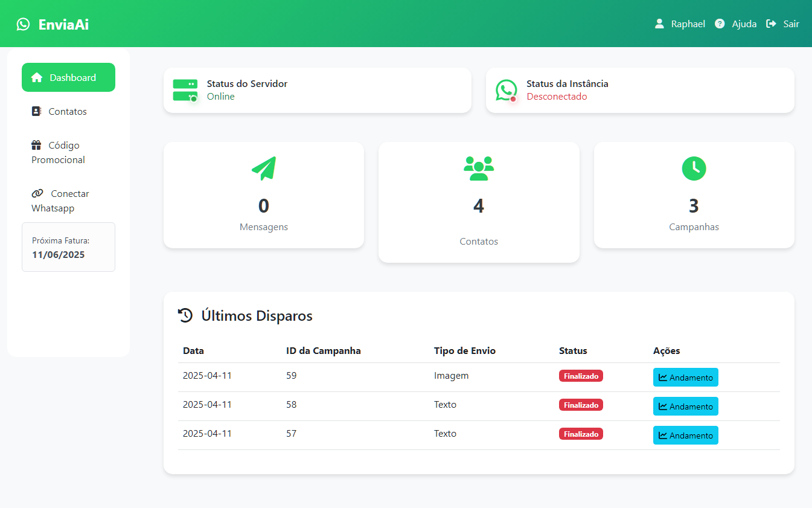The height and width of the screenshot is (508, 812).
Task: Click the Contatos count card showing 4
Action: (479, 206)
